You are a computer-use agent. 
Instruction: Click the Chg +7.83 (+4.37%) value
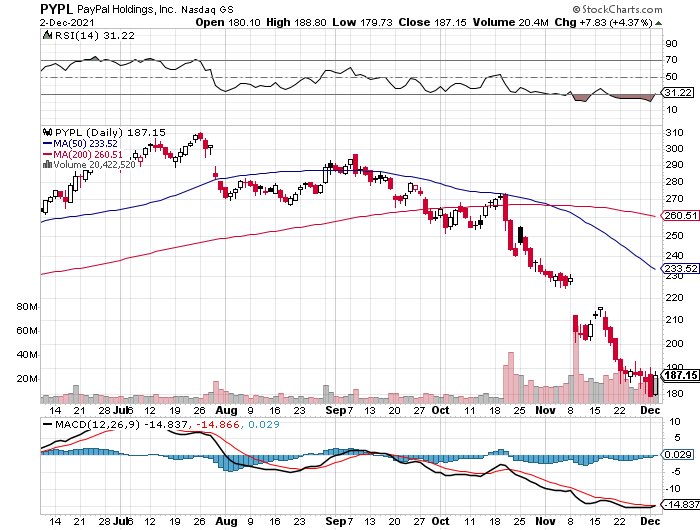click(x=604, y=22)
